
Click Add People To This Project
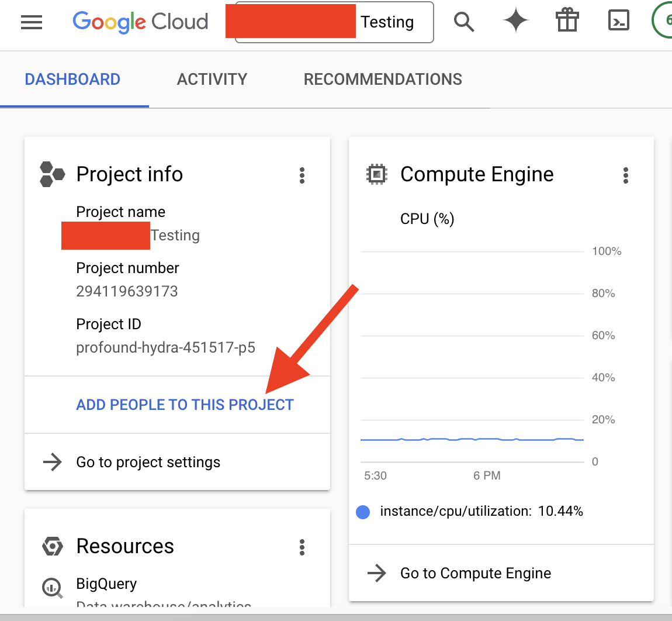[x=185, y=405]
